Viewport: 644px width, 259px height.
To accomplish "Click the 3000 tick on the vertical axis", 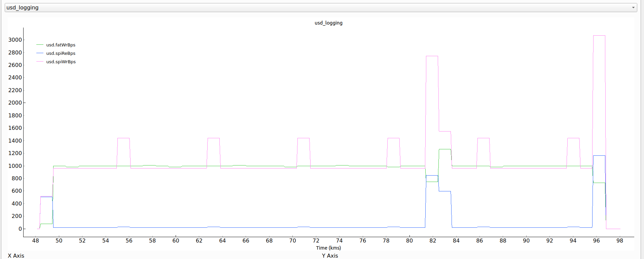I will pyautogui.click(x=15, y=40).
